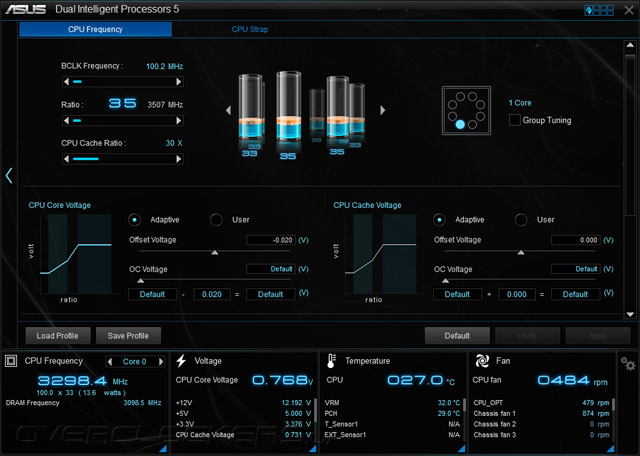Image resolution: width=640 pixels, height=456 pixels.
Task: Click the 0.020 offset box in core formula
Action: (x=212, y=294)
